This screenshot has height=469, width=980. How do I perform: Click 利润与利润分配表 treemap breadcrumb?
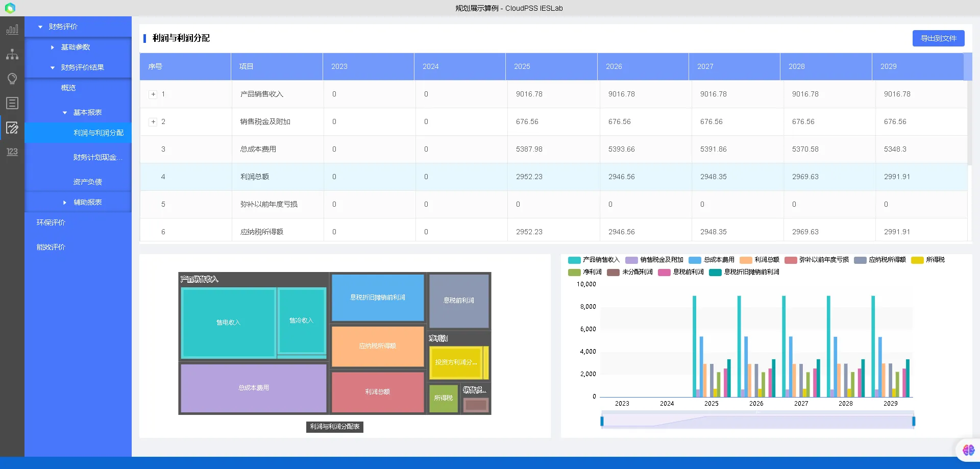click(335, 427)
